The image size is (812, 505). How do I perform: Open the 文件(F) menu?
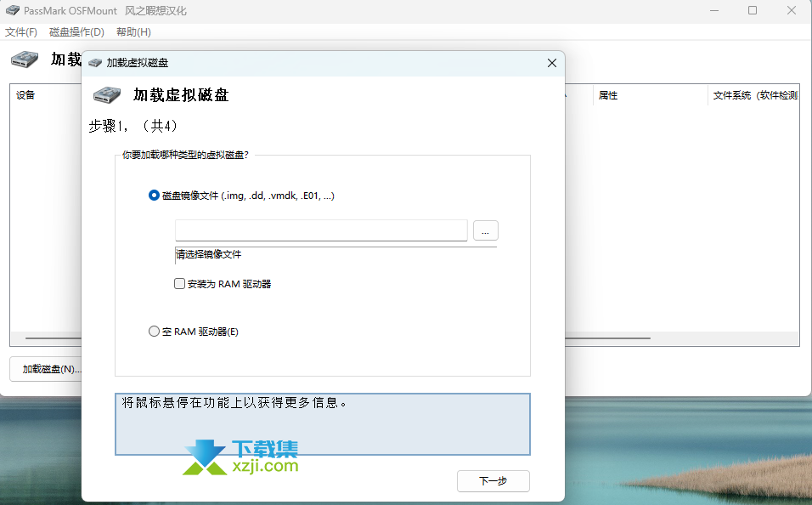click(x=21, y=32)
